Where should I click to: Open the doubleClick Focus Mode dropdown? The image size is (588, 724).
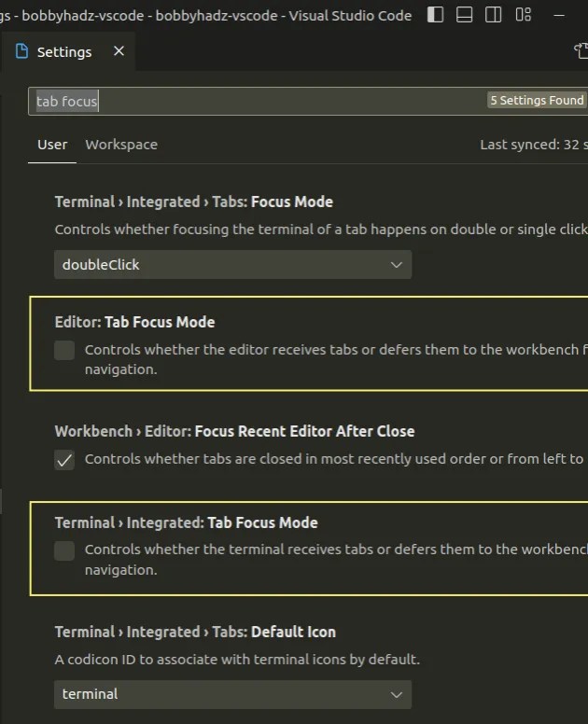(232, 265)
